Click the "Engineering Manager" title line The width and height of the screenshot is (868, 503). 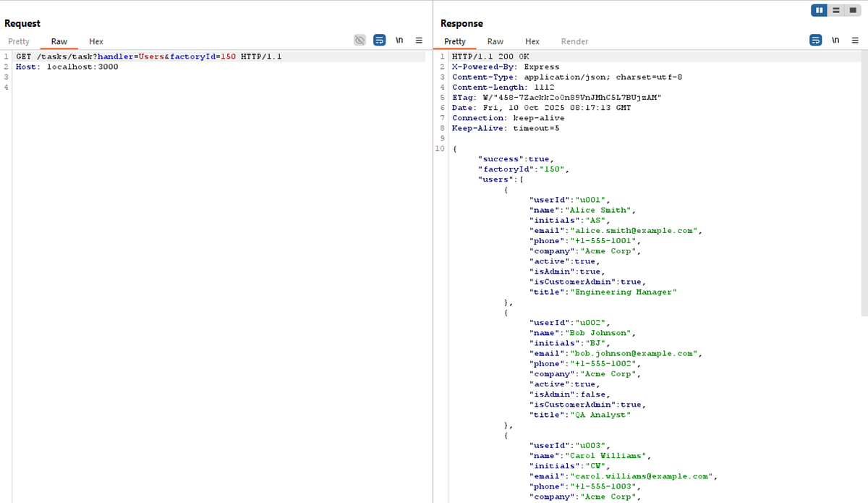point(603,292)
